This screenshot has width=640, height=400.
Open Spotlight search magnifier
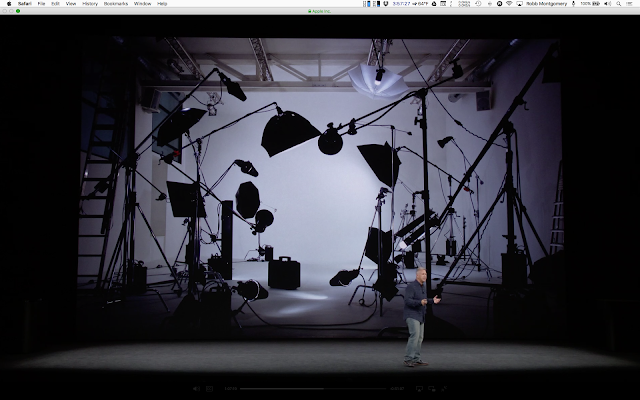pyautogui.click(x=619, y=4)
